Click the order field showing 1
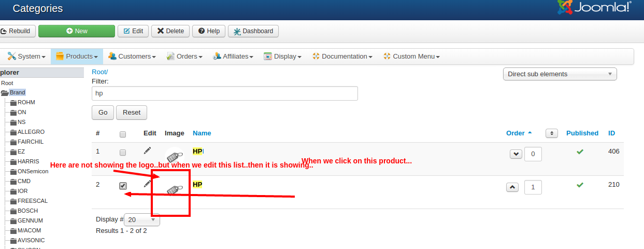The width and height of the screenshot is (644, 249). (533, 187)
